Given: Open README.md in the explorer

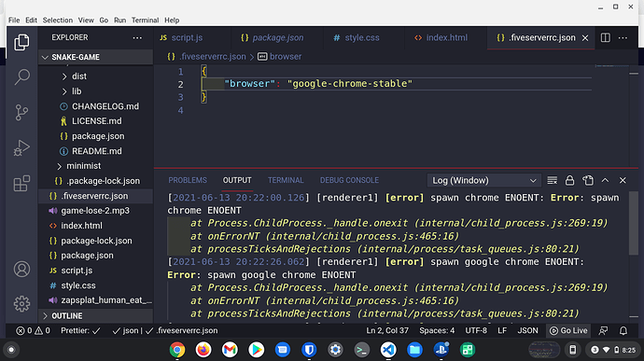Looking at the screenshot, I should point(96,151).
